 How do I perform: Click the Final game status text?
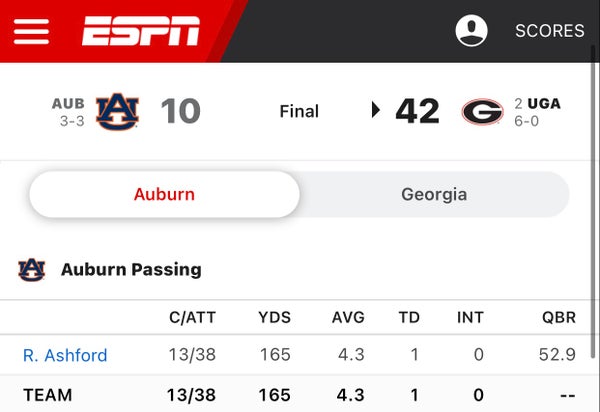(299, 111)
